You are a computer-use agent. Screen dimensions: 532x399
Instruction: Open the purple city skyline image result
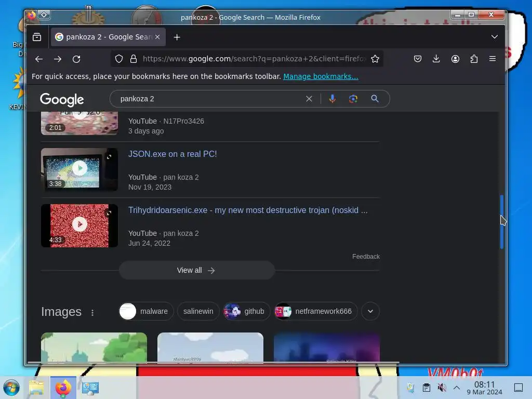point(327,347)
